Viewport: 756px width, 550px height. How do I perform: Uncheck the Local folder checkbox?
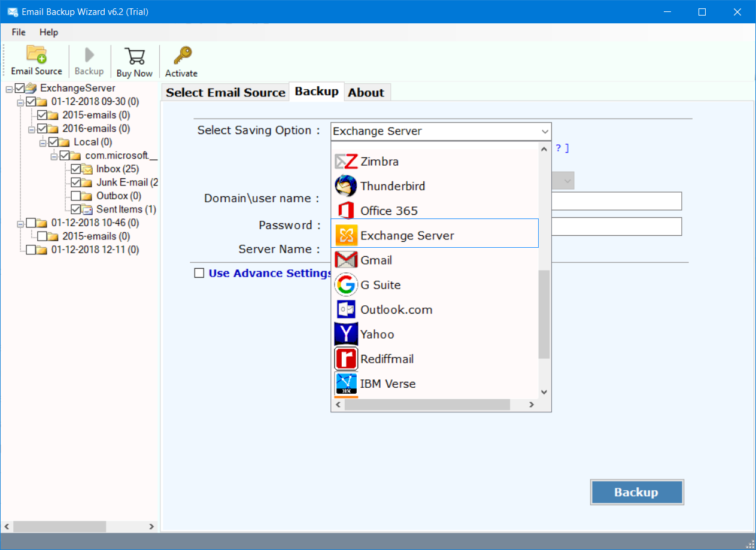pos(53,142)
